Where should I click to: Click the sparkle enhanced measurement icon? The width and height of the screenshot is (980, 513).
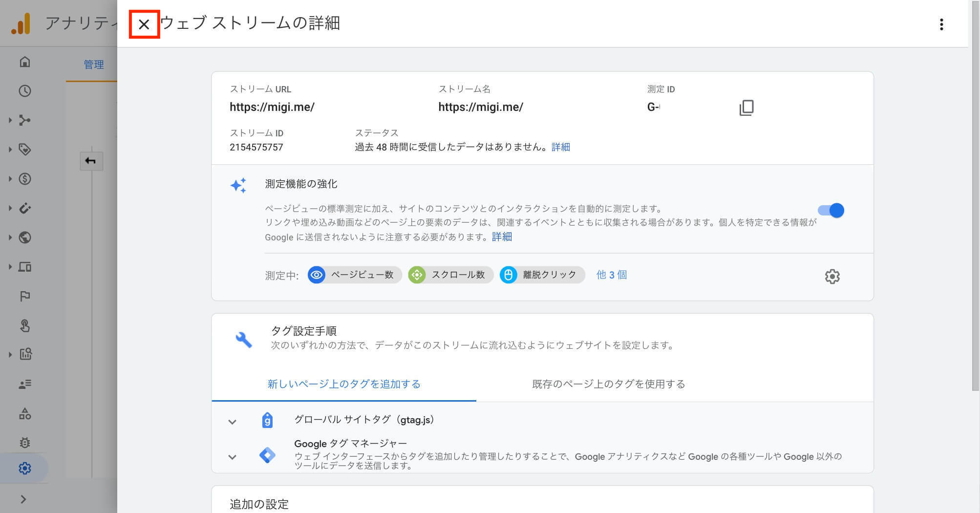(238, 185)
